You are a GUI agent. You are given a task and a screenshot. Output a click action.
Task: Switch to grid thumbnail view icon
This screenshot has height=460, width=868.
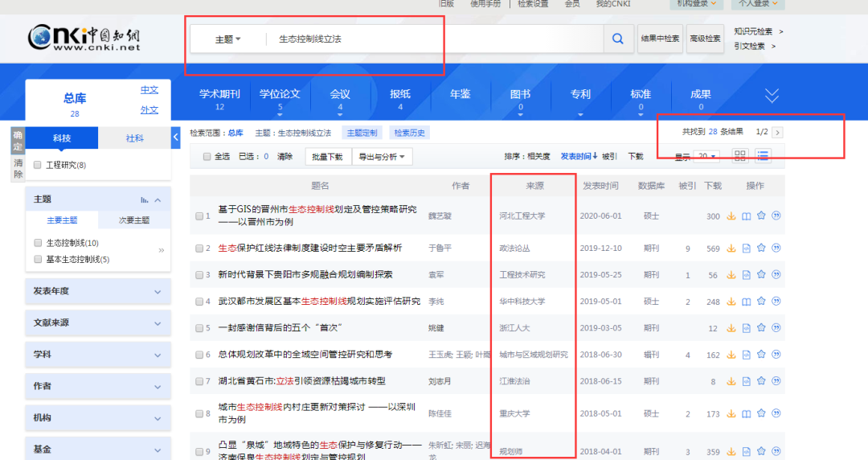(740, 155)
